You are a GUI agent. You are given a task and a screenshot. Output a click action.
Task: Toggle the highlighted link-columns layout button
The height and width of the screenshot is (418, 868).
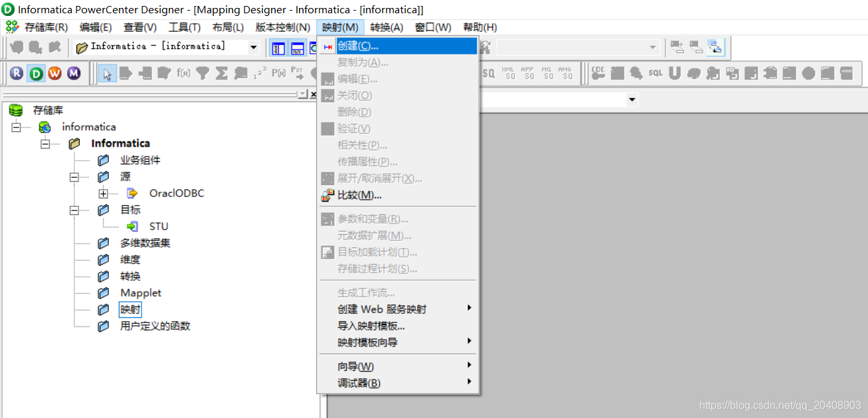pos(715,47)
